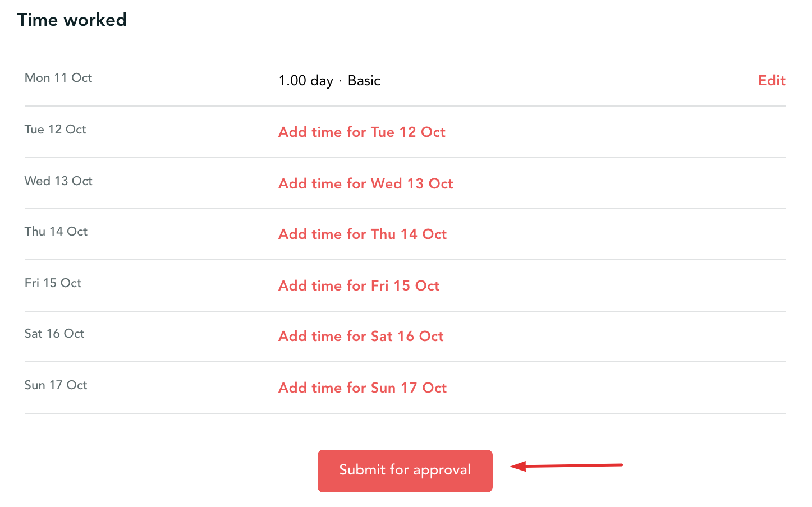
Task: Click the 1.00 day Basic entry
Action: [x=329, y=80]
